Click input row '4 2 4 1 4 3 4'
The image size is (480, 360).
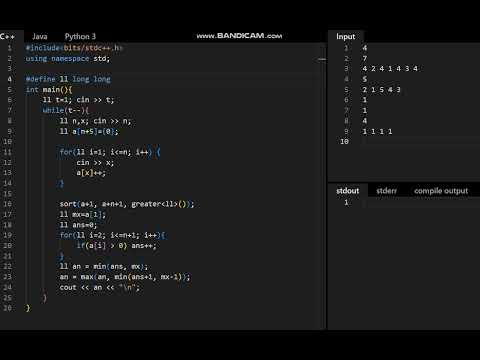pos(390,69)
